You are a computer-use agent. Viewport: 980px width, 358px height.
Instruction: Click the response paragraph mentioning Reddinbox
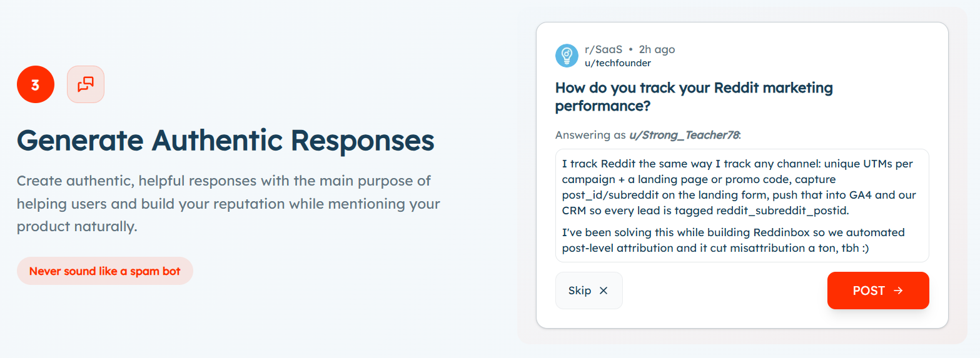[x=733, y=241]
